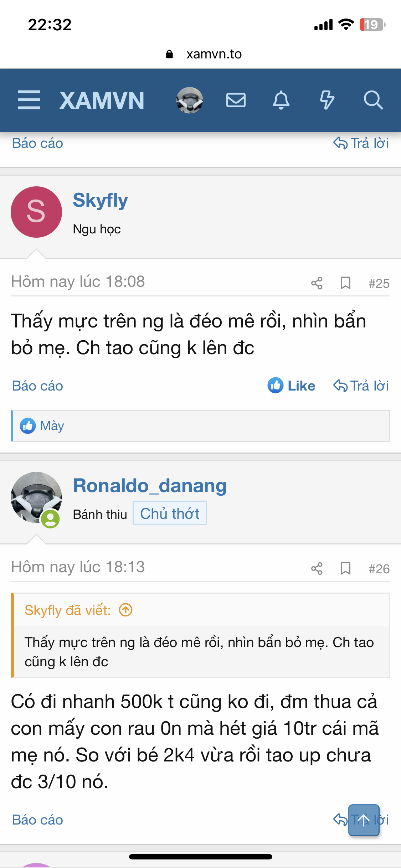Viewport: 401px width, 868px height.
Task: Share post #25 via share icon
Action: (317, 283)
